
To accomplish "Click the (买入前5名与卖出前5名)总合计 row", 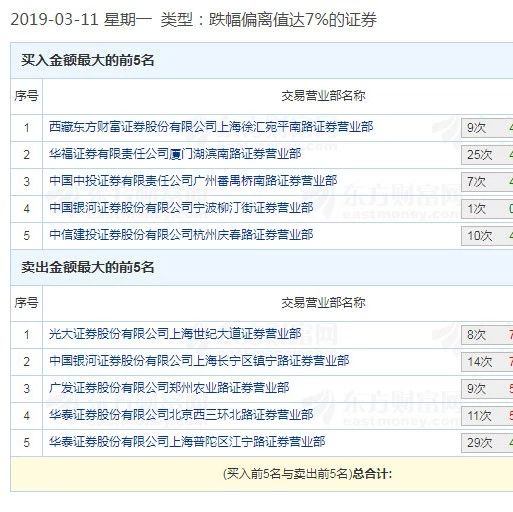I will coord(262,474).
